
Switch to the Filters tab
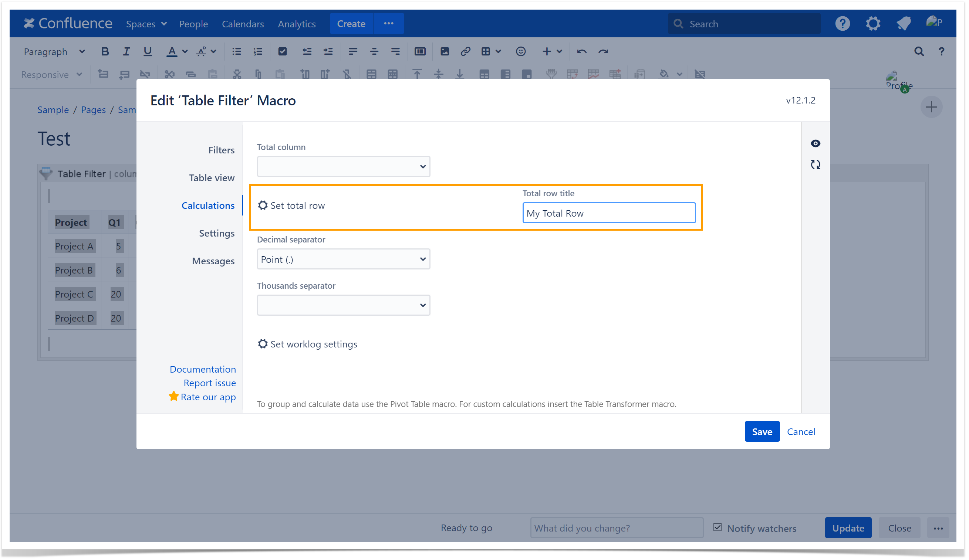221,150
